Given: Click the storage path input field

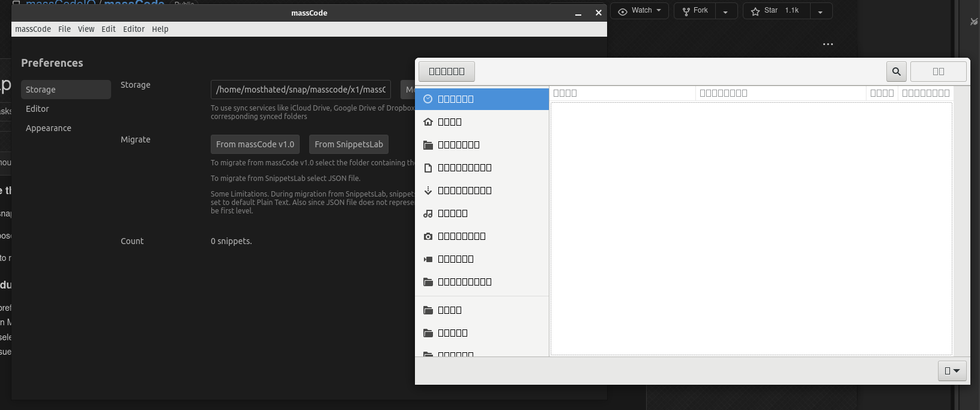Looking at the screenshot, I should pyautogui.click(x=300, y=90).
